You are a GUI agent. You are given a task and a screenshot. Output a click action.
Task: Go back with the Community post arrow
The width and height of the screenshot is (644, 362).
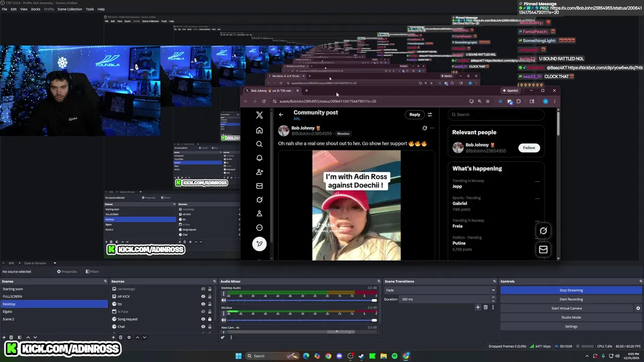(281, 115)
